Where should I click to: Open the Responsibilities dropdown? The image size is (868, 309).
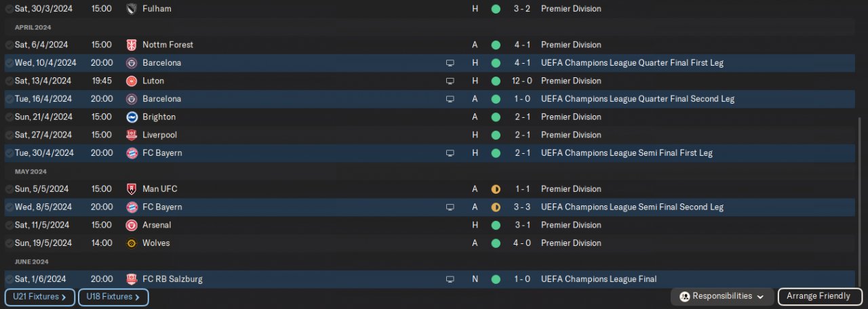click(x=722, y=296)
